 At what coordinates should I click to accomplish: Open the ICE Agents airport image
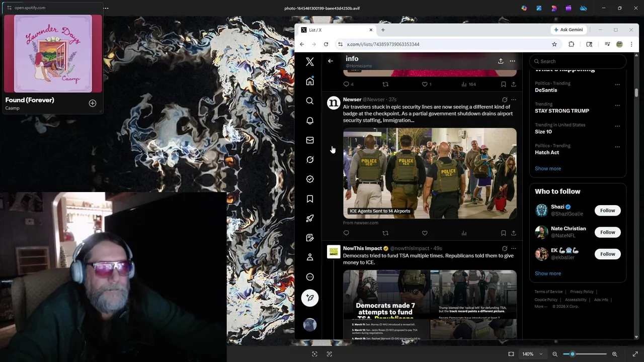[430, 173]
